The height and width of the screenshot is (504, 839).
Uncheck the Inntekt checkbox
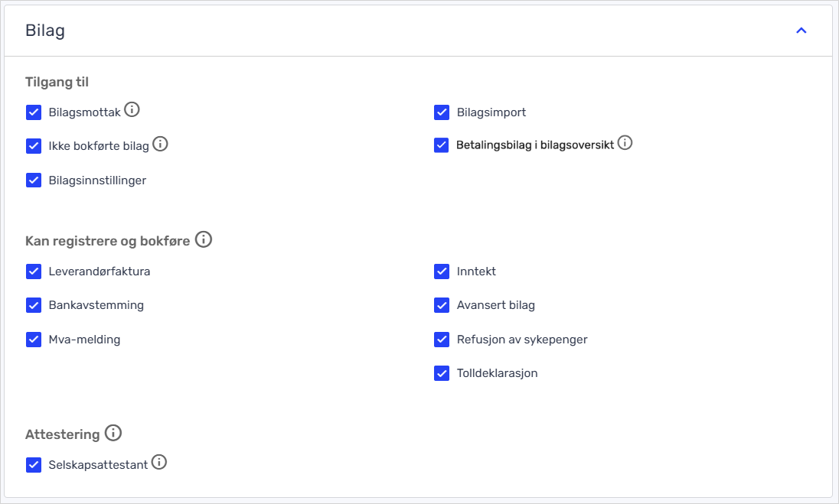pos(442,272)
